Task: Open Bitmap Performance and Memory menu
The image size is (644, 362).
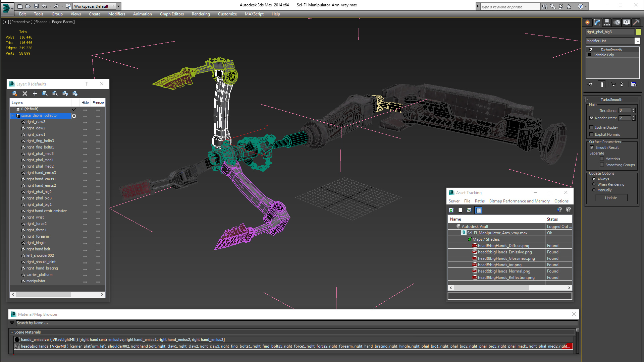Action: (x=519, y=201)
